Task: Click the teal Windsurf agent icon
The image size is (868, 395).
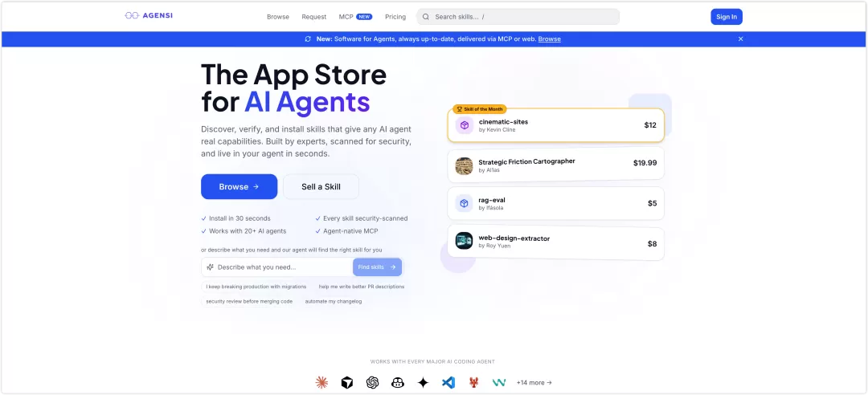Action: pos(499,382)
